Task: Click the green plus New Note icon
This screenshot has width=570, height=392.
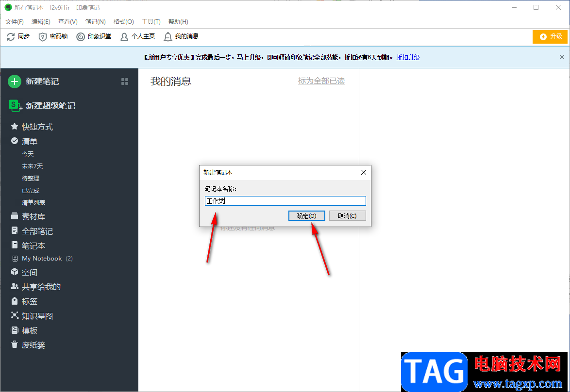Action: [x=15, y=82]
